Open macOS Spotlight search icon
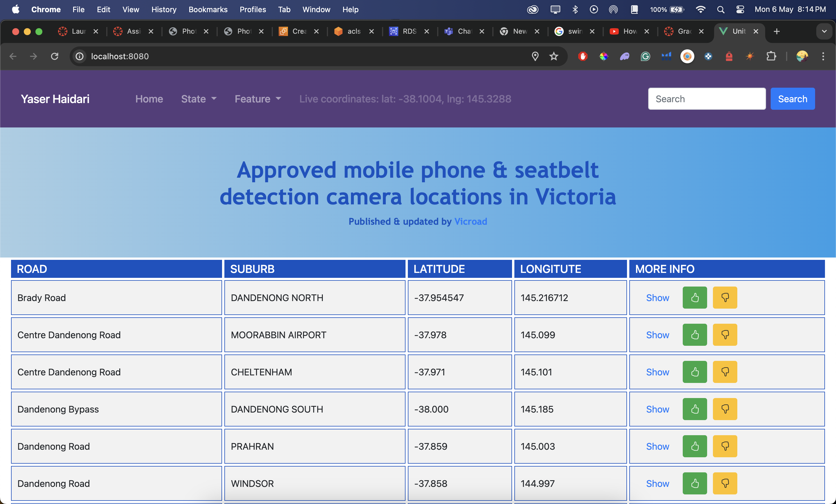836x504 pixels. point(721,10)
